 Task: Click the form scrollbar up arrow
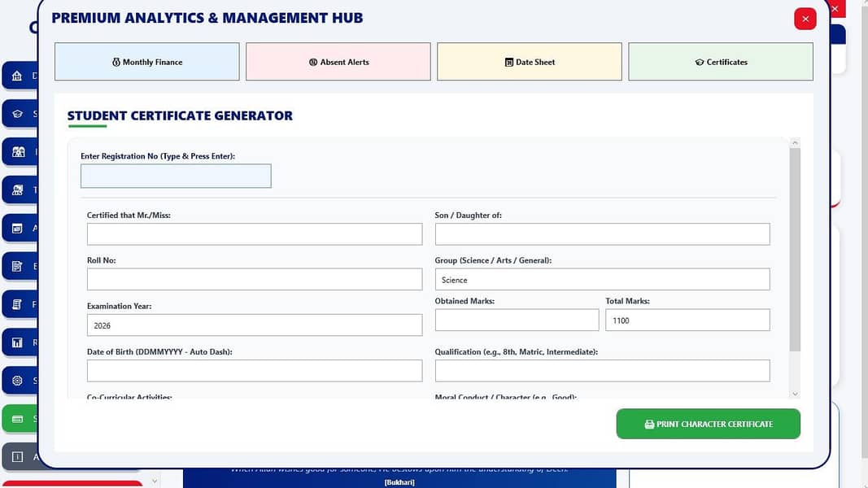coord(795,143)
